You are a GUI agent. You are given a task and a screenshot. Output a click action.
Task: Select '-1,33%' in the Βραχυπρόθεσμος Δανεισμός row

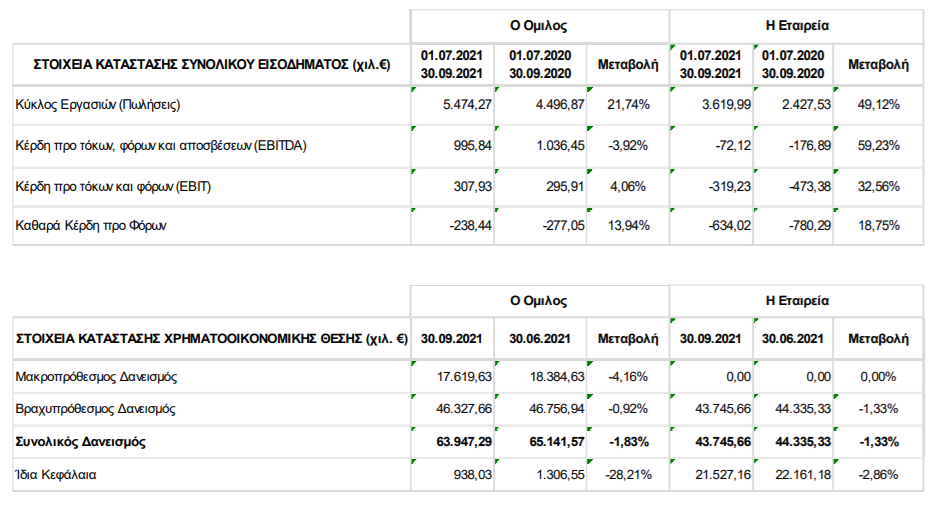[878, 409]
